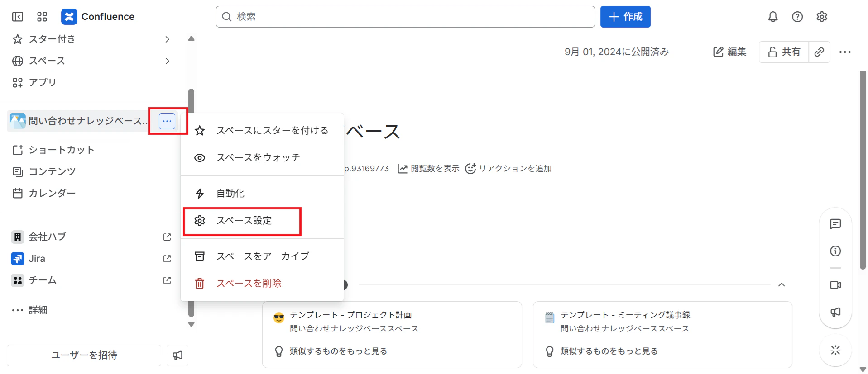Screen dimensions: 868x374
Task: Click the blue 作成 button
Action: (x=625, y=17)
